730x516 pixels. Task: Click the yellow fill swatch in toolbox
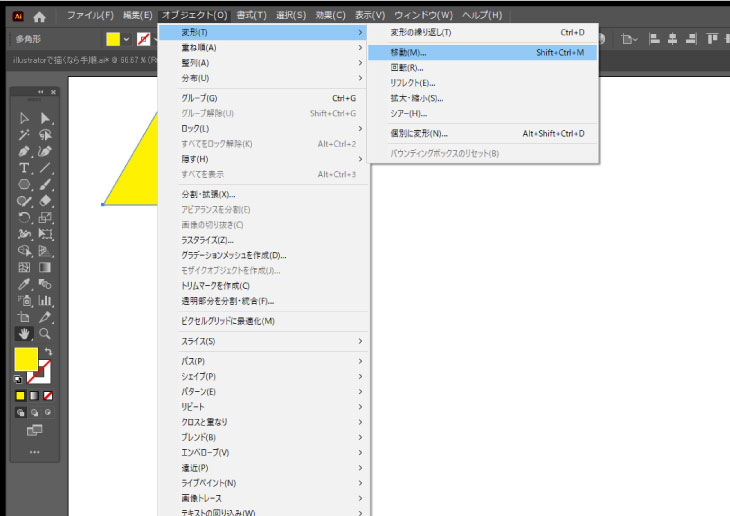pyautogui.click(x=25, y=359)
